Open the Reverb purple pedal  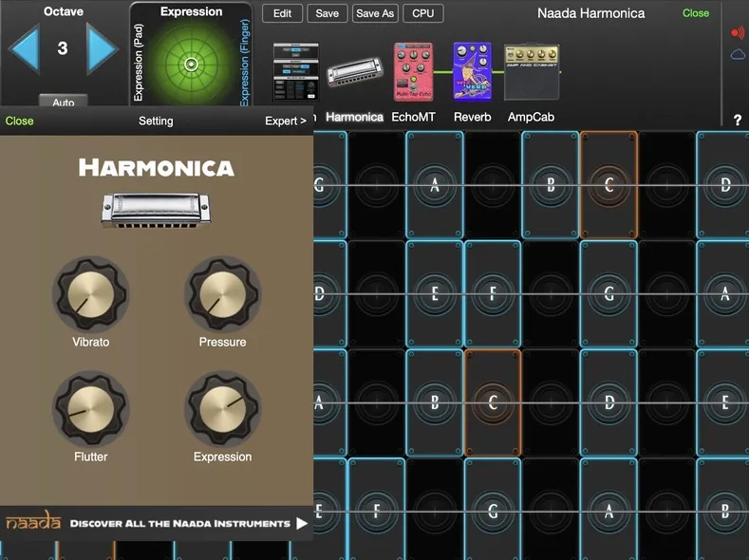(x=472, y=71)
